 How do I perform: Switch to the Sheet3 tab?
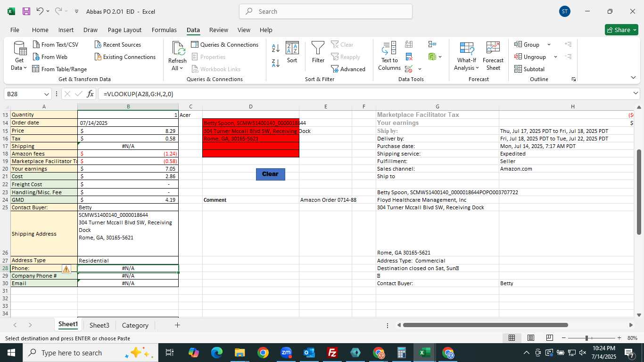tap(99, 325)
